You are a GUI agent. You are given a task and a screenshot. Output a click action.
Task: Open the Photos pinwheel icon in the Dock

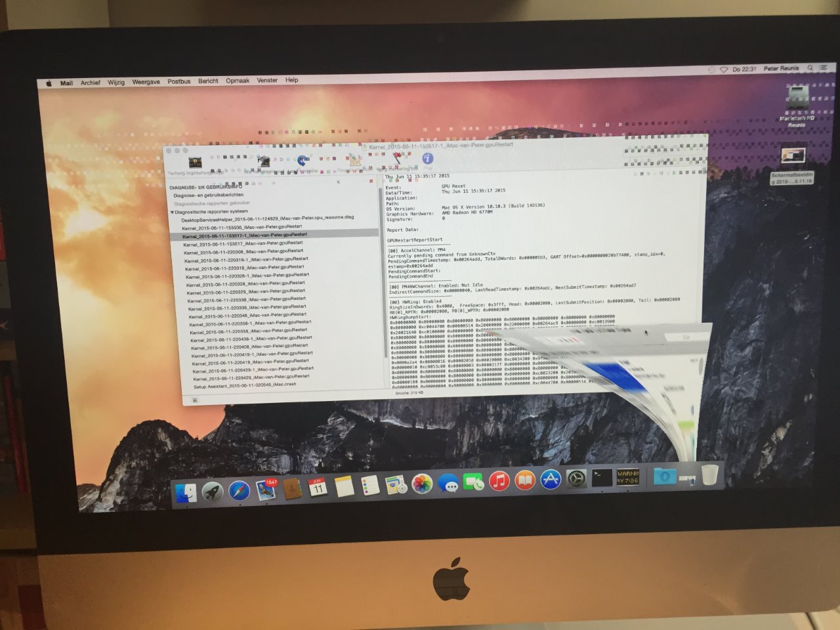click(x=422, y=485)
